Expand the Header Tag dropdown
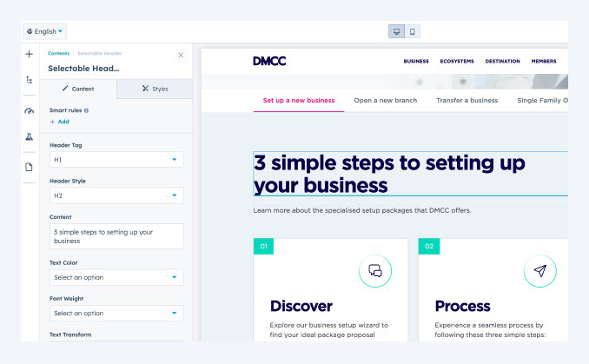Image resolution: width=589 pixels, height=364 pixels. (x=116, y=160)
